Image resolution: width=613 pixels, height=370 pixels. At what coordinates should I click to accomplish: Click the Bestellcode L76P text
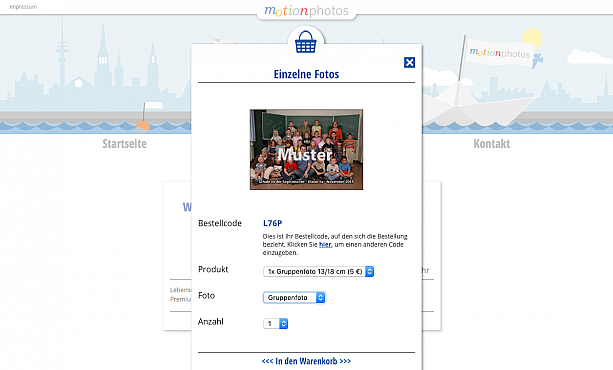tap(272, 223)
